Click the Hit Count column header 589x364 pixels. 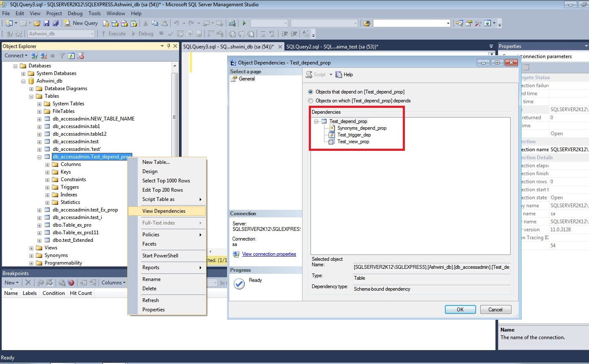coord(81,293)
